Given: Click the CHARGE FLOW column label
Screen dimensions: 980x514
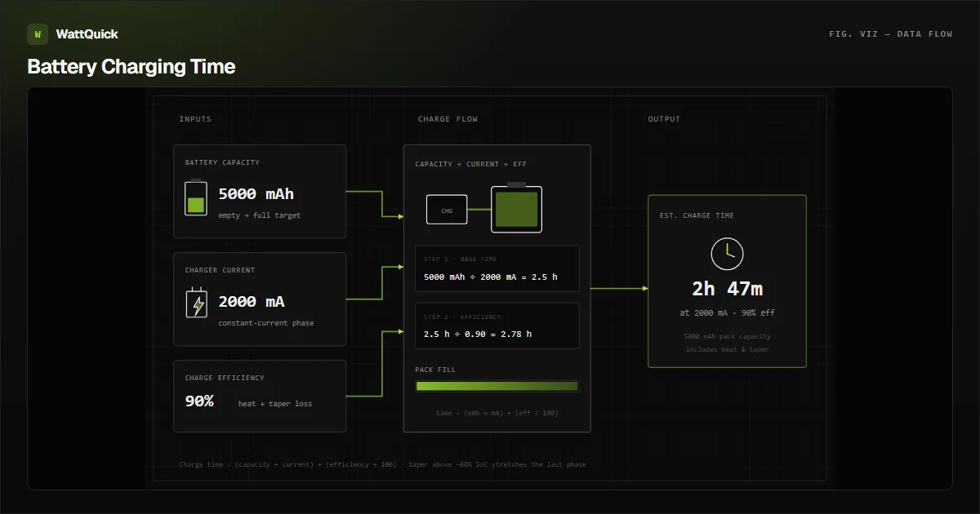Looking at the screenshot, I should pos(448,119).
